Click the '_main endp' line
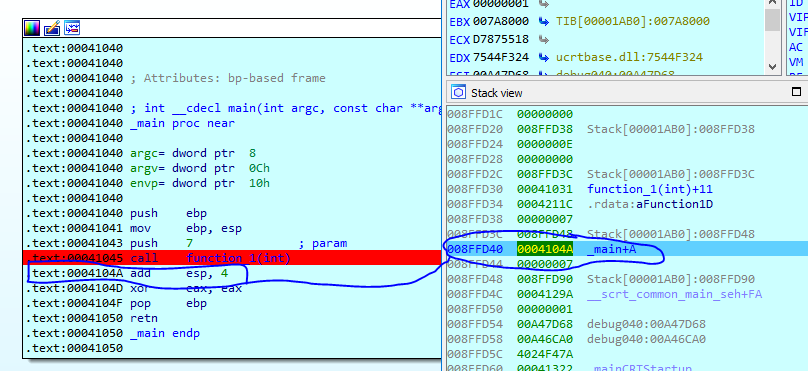 (165, 333)
